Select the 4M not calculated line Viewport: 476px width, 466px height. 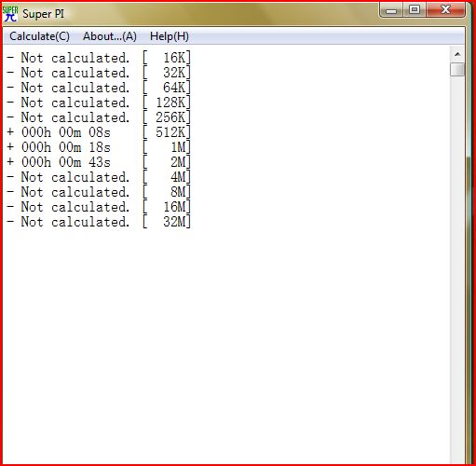[x=99, y=177]
